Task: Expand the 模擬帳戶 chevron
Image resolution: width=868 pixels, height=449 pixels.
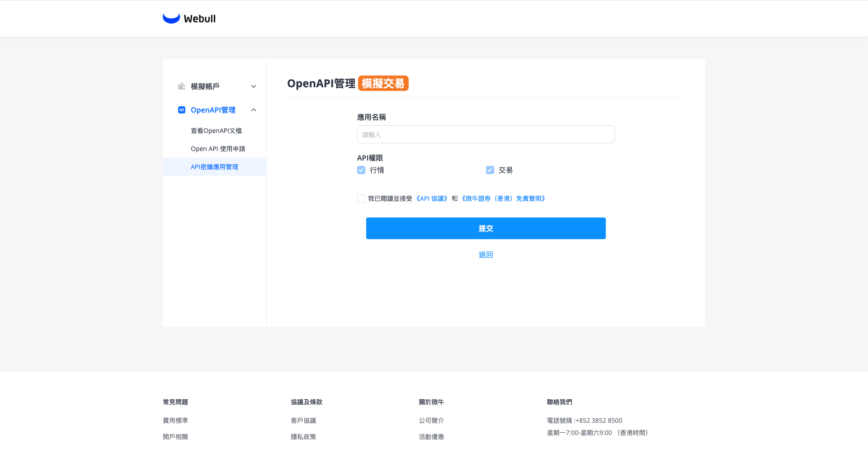Action: 254,86
